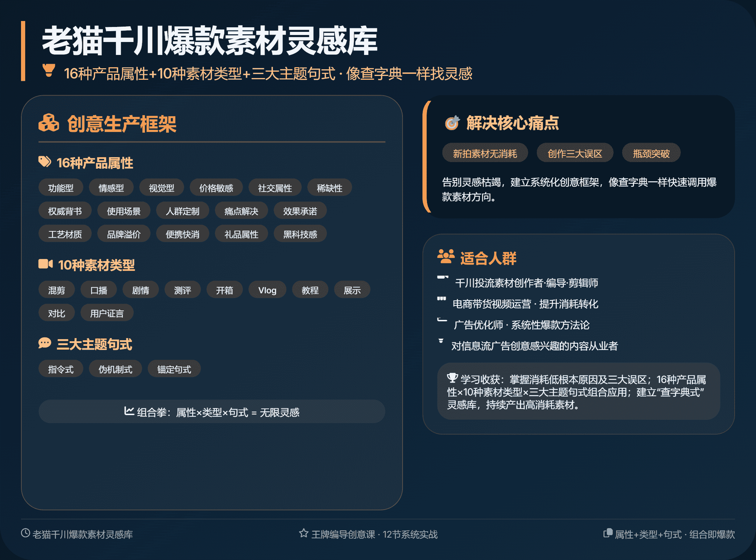Image resolution: width=756 pixels, height=560 pixels.
Task: Click the chart line icon before 组合拳
Action: (x=129, y=411)
